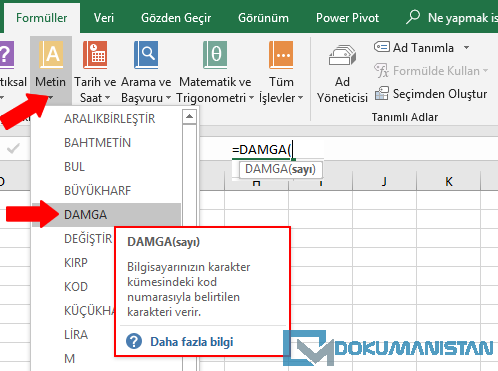Open Matematik ve Trigonometri functions icon
This screenshot has width=498, height=371.
215,55
